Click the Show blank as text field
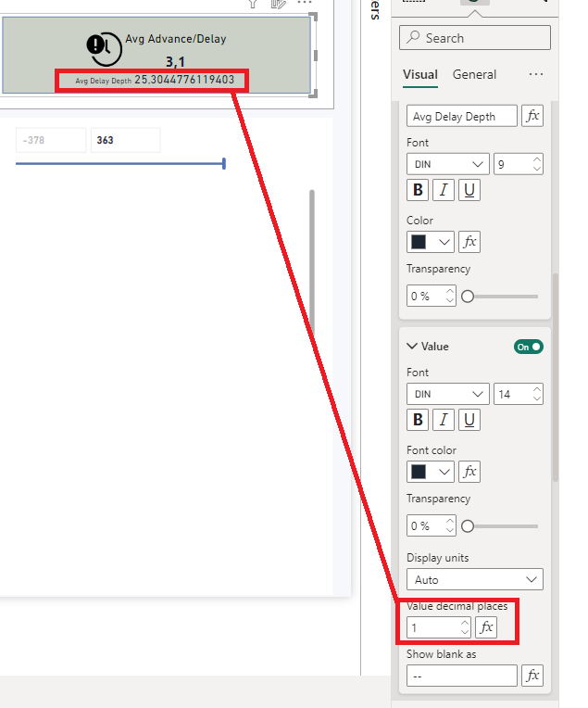 point(462,676)
